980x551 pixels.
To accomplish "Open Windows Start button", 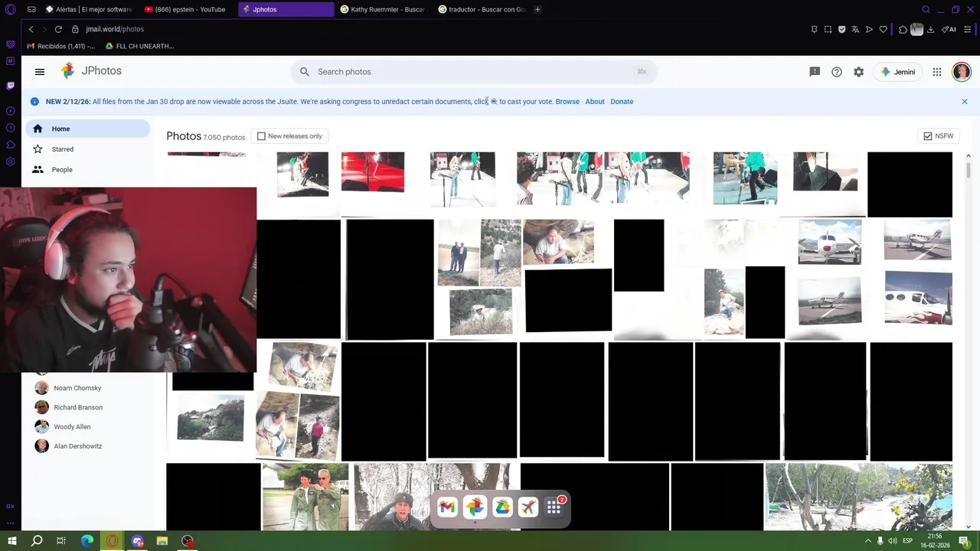I will click(x=11, y=541).
